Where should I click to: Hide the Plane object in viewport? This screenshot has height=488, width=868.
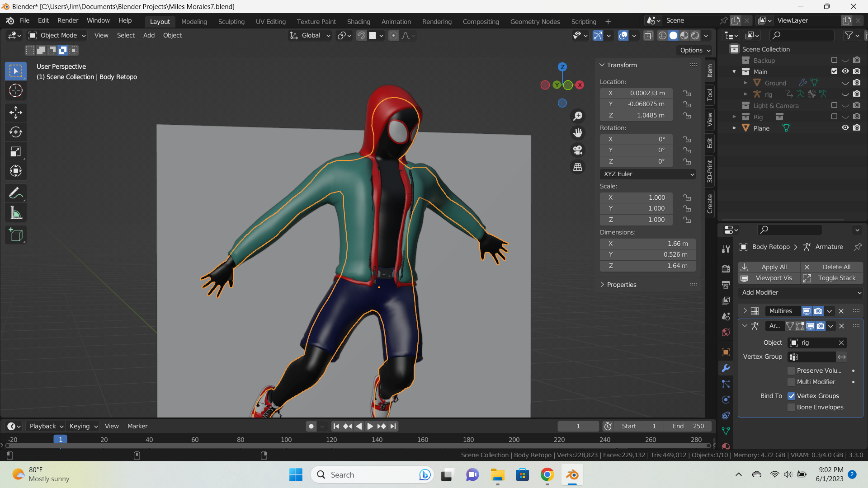pyautogui.click(x=845, y=128)
